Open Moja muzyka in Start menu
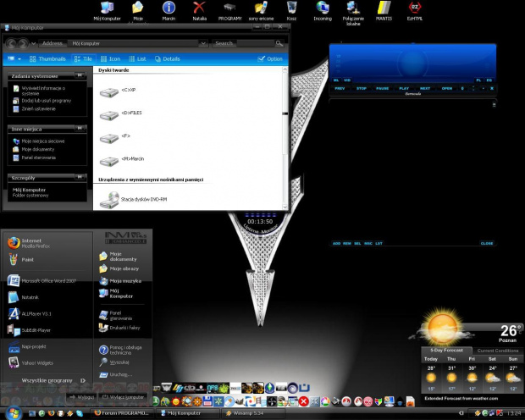Viewport: 525px width, 420px height. (x=120, y=281)
